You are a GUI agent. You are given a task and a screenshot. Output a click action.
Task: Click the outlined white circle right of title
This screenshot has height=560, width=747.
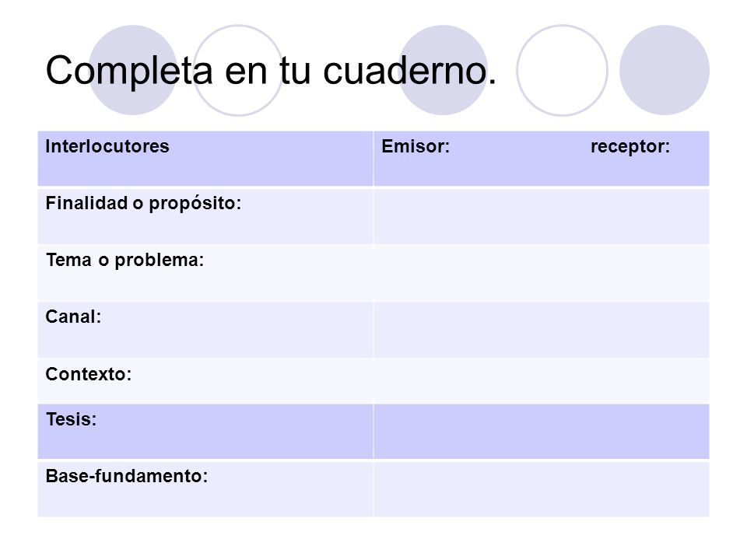coord(562,70)
